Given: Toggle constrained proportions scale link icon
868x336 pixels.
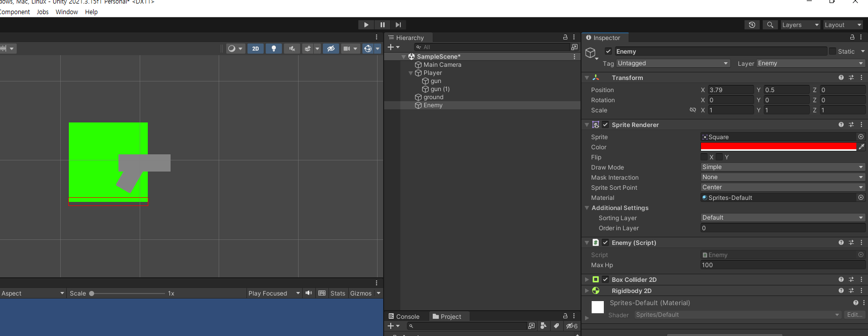Looking at the screenshot, I should [693, 110].
